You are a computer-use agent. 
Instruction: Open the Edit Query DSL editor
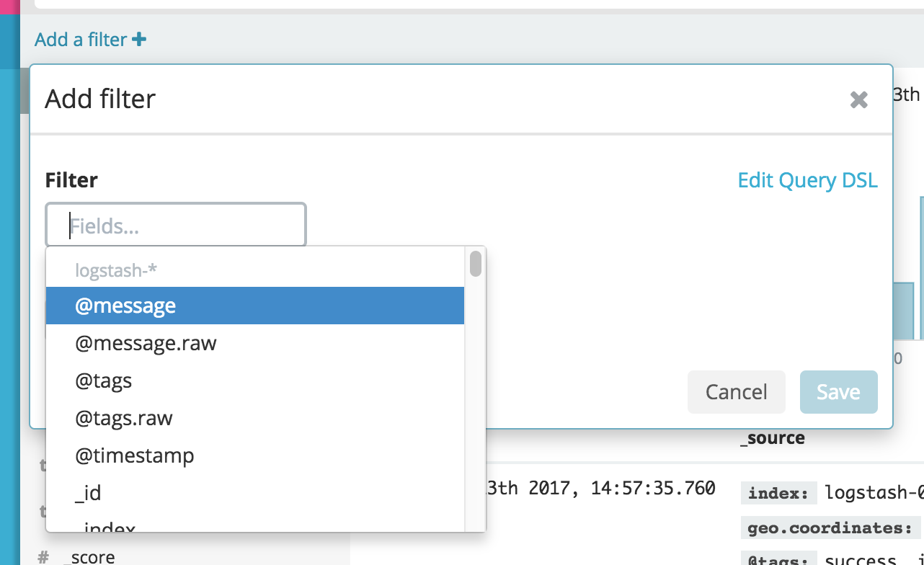pos(807,180)
